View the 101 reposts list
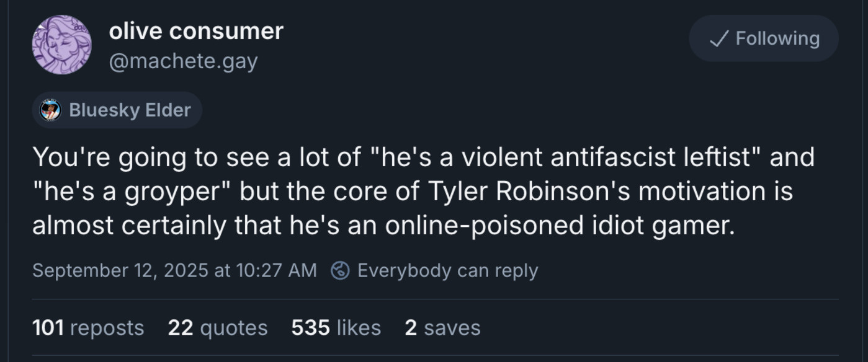This screenshot has width=868, height=362. coord(87,327)
